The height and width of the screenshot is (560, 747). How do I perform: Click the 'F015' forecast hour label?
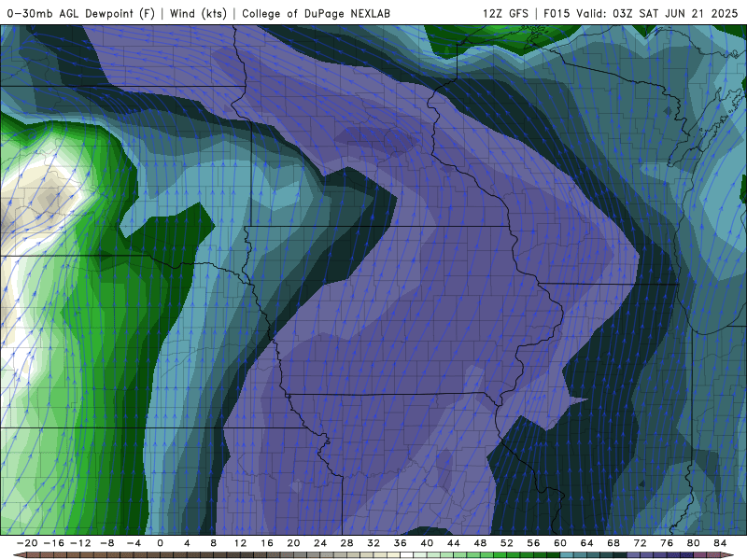pos(557,13)
